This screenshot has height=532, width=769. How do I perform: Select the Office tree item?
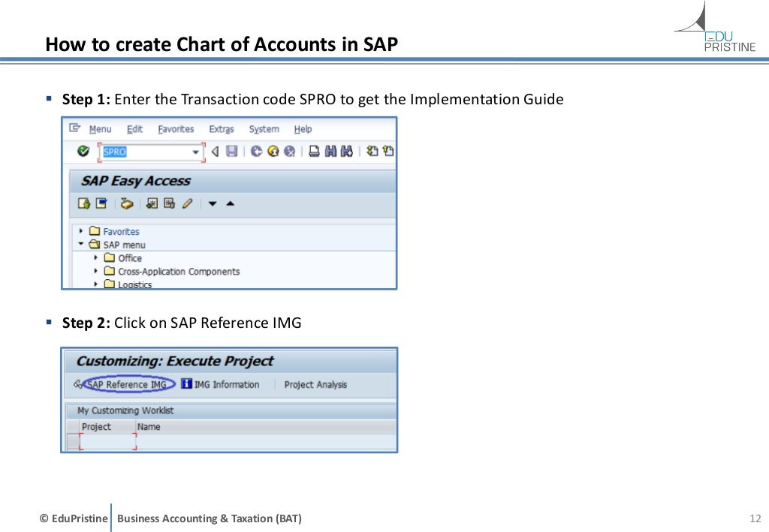(130, 257)
